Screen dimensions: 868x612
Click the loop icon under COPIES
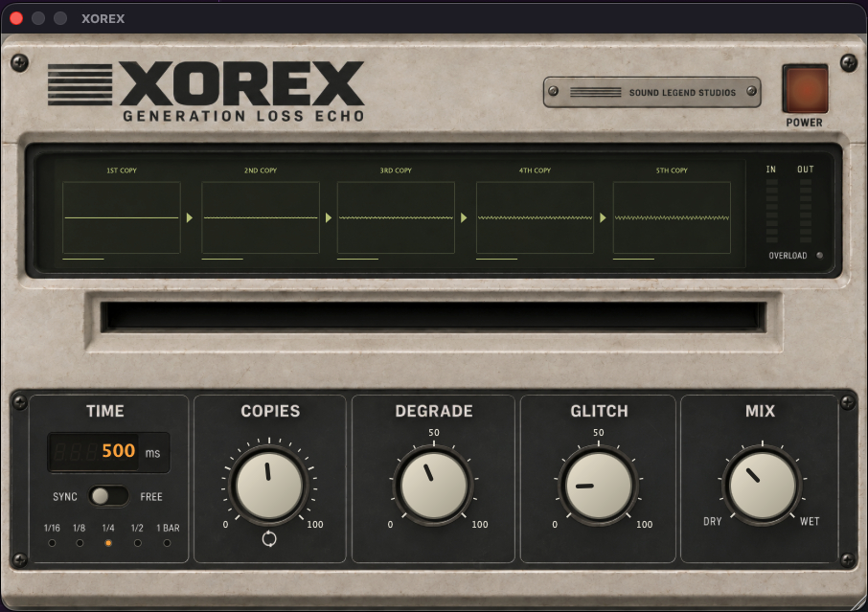269,538
